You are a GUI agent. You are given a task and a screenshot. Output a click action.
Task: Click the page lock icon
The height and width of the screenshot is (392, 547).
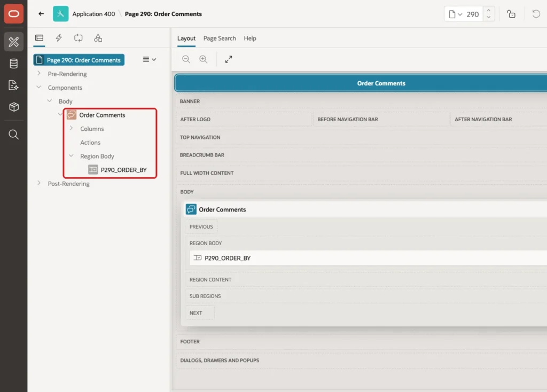511,14
